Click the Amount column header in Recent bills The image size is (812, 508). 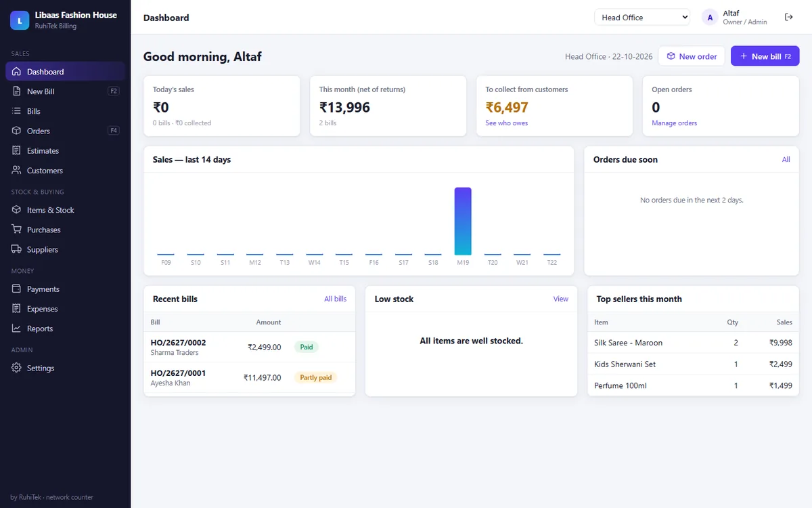click(x=269, y=322)
